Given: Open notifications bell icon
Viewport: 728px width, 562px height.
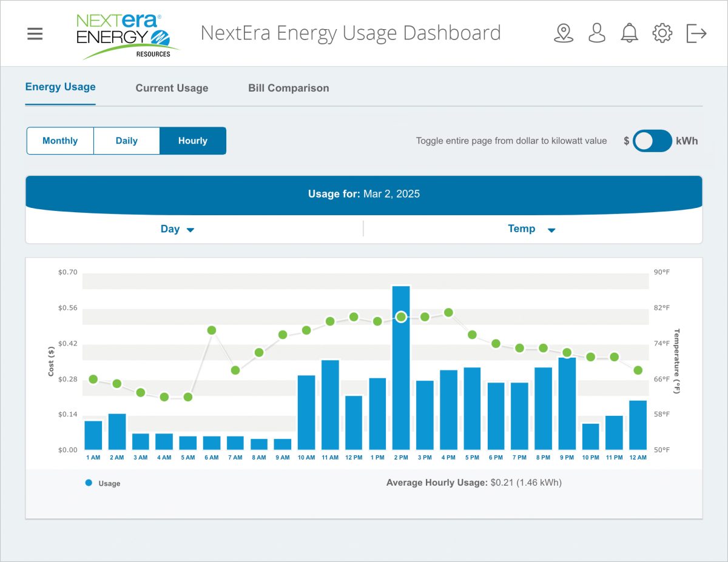Looking at the screenshot, I should click(630, 33).
